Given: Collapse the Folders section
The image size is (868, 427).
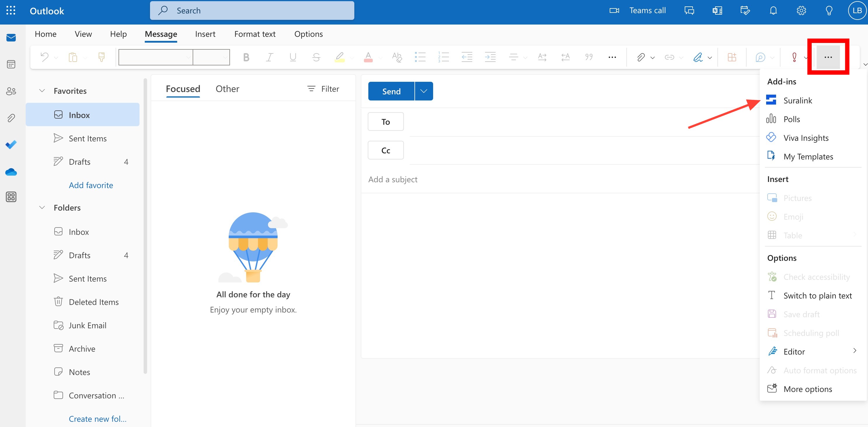Looking at the screenshot, I should point(42,207).
